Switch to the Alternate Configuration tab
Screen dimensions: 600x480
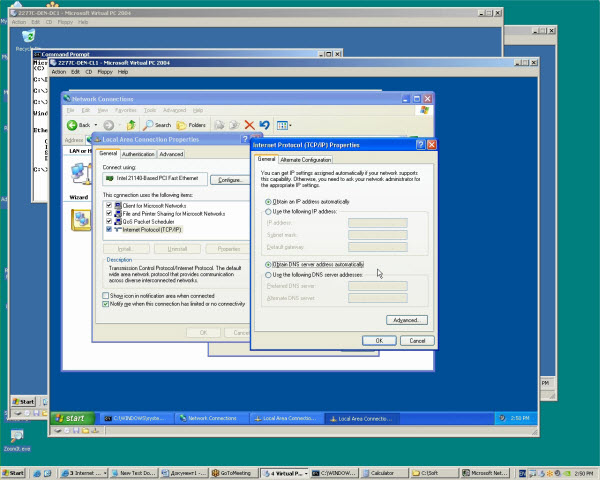pos(306,160)
